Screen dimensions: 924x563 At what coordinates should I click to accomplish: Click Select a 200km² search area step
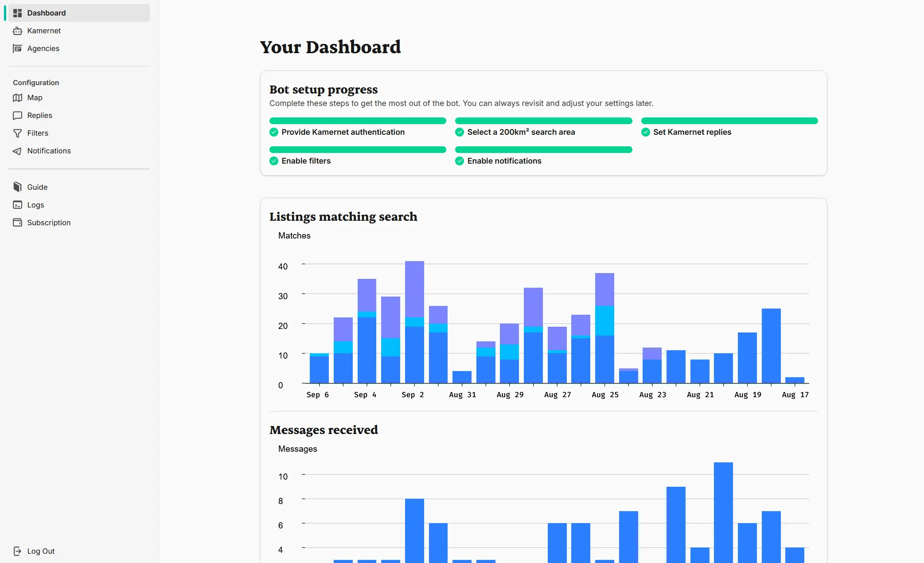pyautogui.click(x=521, y=132)
